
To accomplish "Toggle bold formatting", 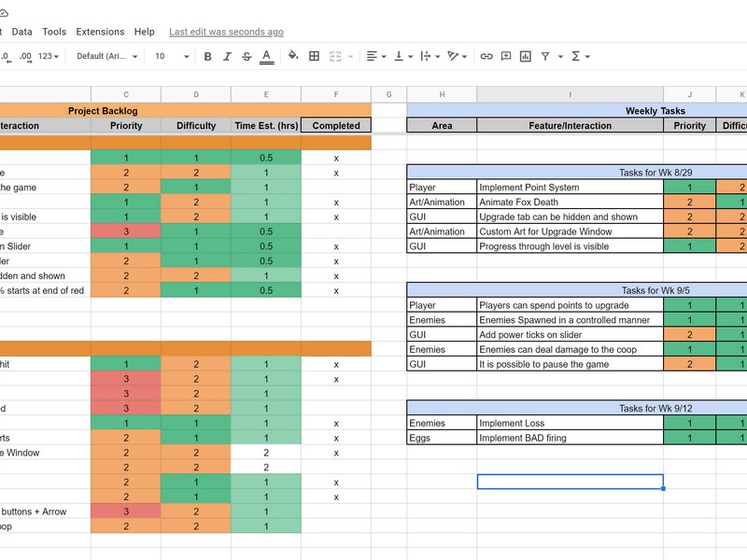I will 207,57.
